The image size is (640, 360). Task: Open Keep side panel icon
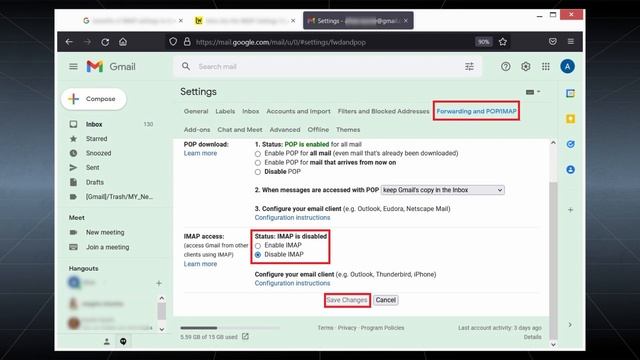coord(571,119)
